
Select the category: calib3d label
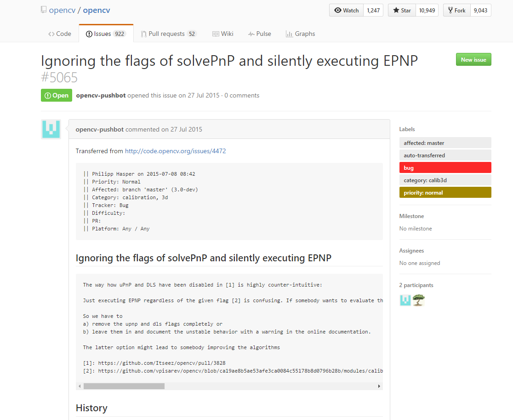(x=445, y=180)
